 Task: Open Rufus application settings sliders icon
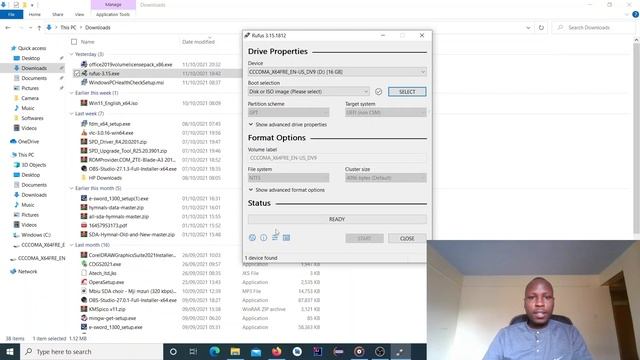point(275,238)
